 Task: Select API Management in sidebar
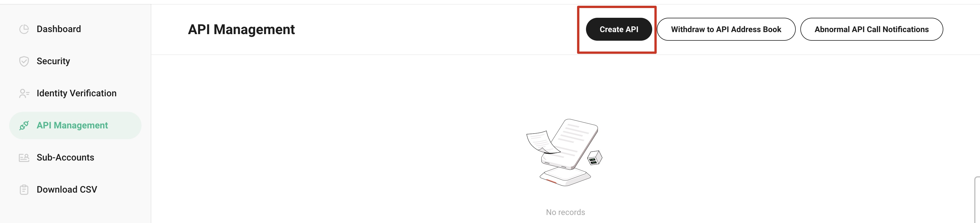(x=75, y=125)
